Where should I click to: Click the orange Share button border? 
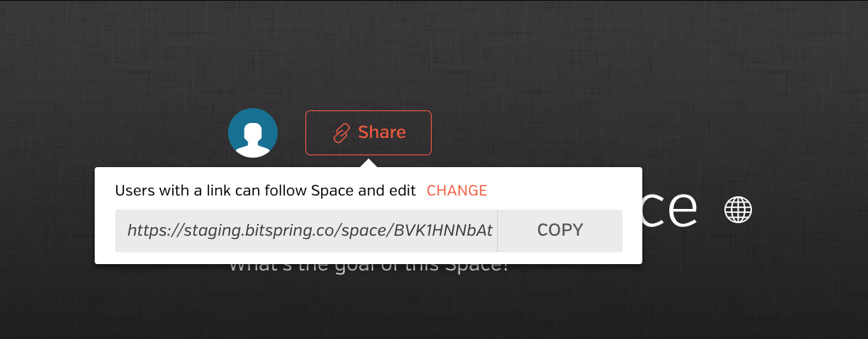(x=369, y=111)
